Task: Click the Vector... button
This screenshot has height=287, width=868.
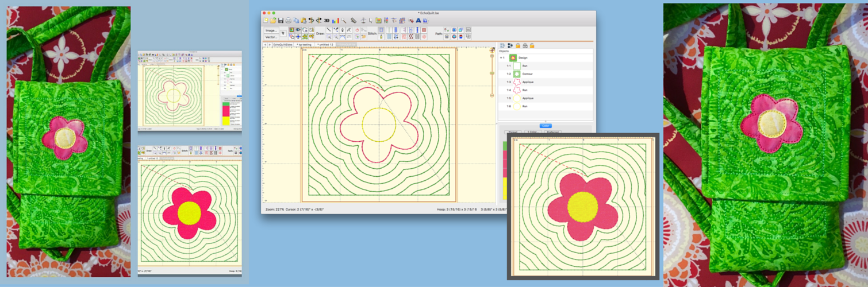Action: (x=271, y=37)
